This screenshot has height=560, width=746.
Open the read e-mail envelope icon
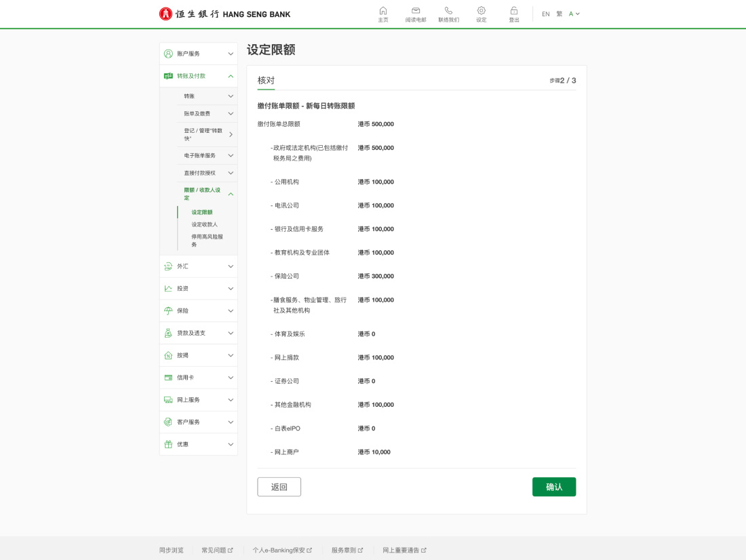pyautogui.click(x=416, y=11)
